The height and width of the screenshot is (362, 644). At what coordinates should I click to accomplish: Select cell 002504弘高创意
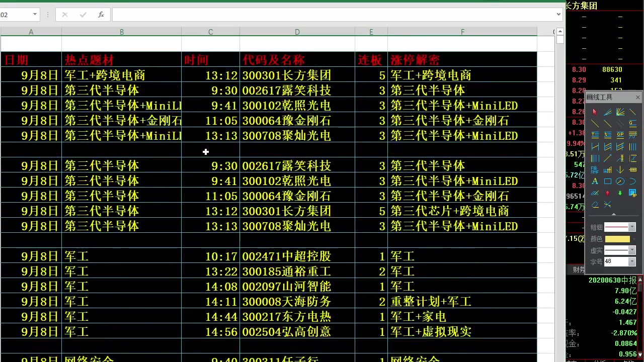click(x=297, y=332)
